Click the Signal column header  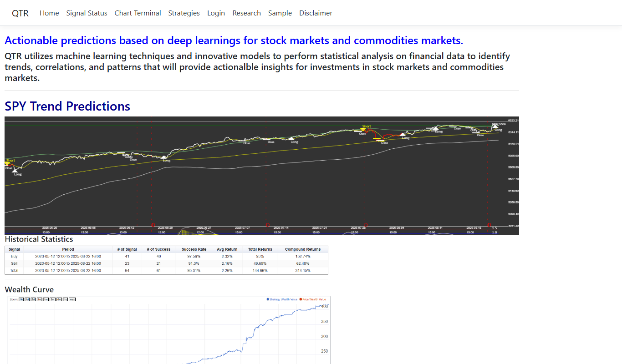[x=14, y=249]
